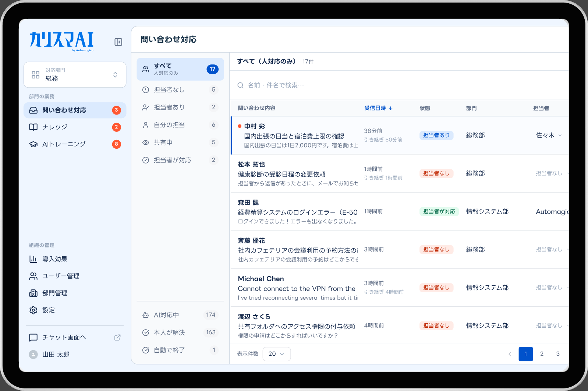Open 中村 彩 inquiry about 国内出張の日当
This screenshot has height=391, width=588.
[399, 135]
